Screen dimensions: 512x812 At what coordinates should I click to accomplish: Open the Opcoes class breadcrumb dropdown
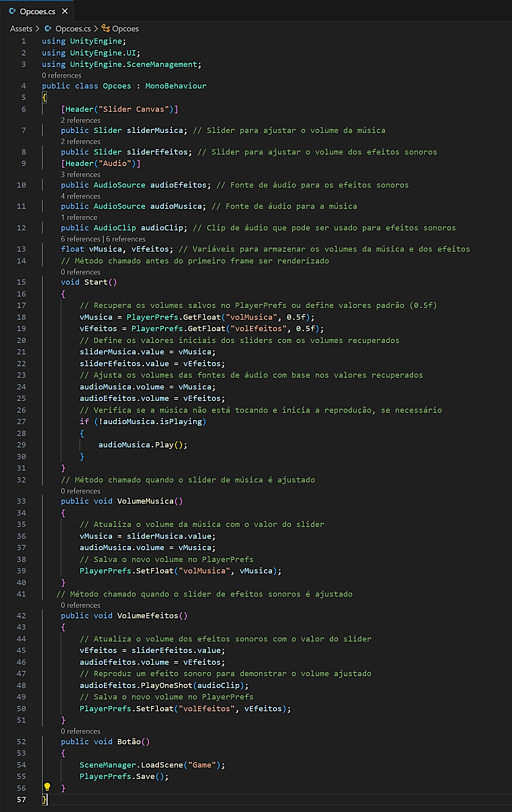(125, 29)
